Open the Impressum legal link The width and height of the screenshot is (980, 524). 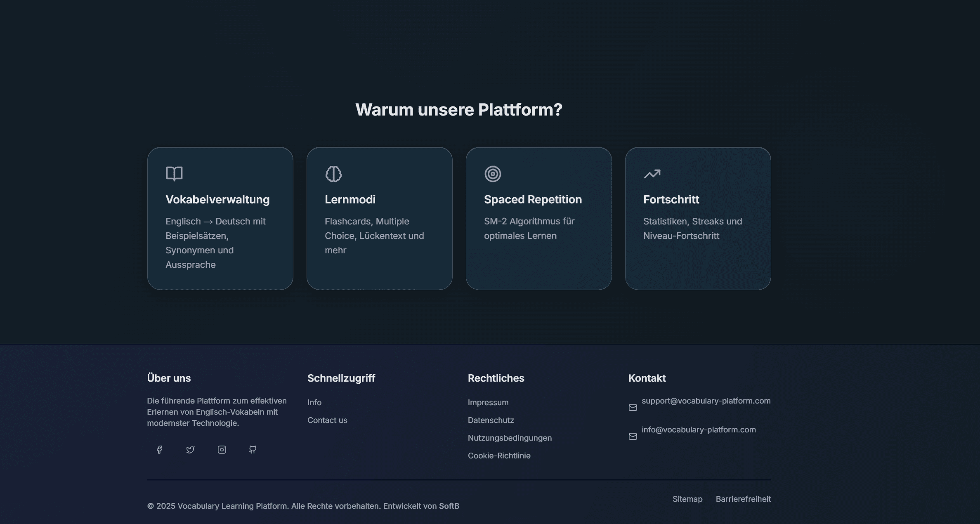pyautogui.click(x=488, y=402)
